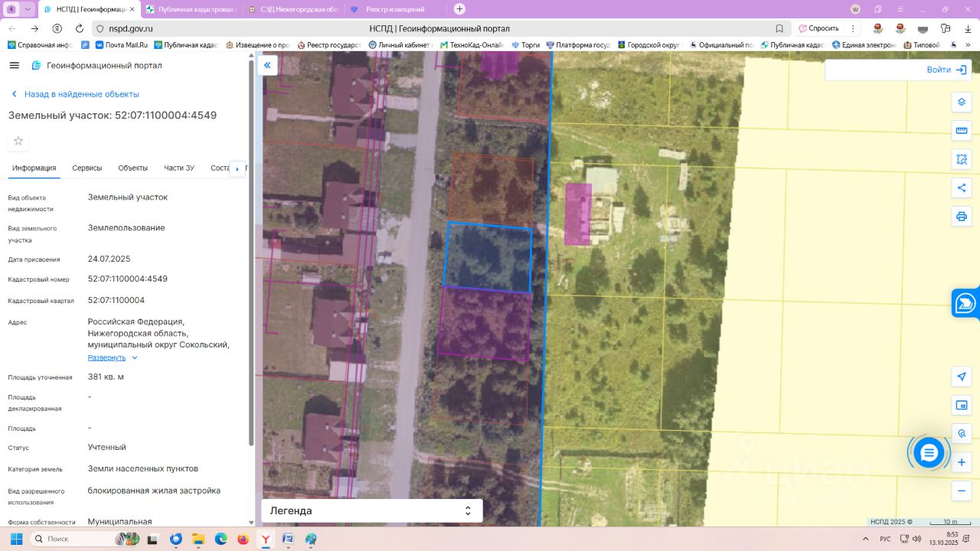Switch to Публичная кадастровая browser tab
This screenshot has width=980, height=551.
191,9
